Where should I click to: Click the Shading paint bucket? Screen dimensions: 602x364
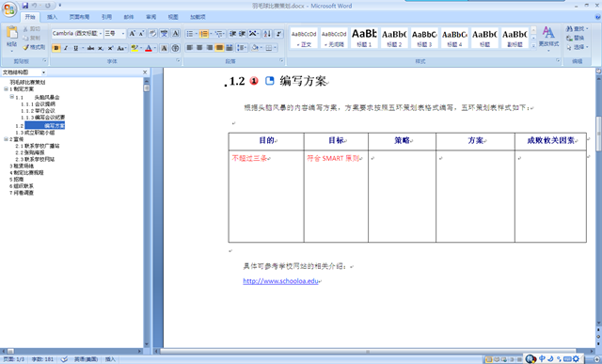[255, 48]
